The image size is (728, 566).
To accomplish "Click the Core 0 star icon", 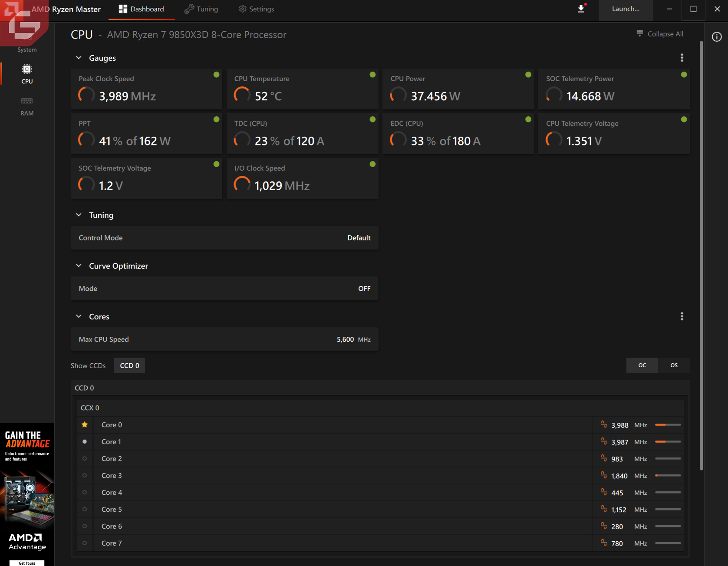I will point(85,424).
